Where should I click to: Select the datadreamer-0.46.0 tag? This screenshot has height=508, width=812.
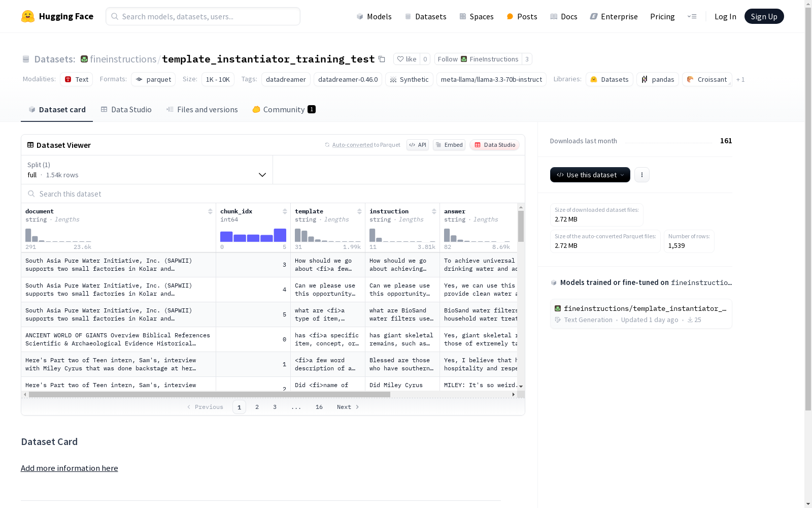coord(348,79)
